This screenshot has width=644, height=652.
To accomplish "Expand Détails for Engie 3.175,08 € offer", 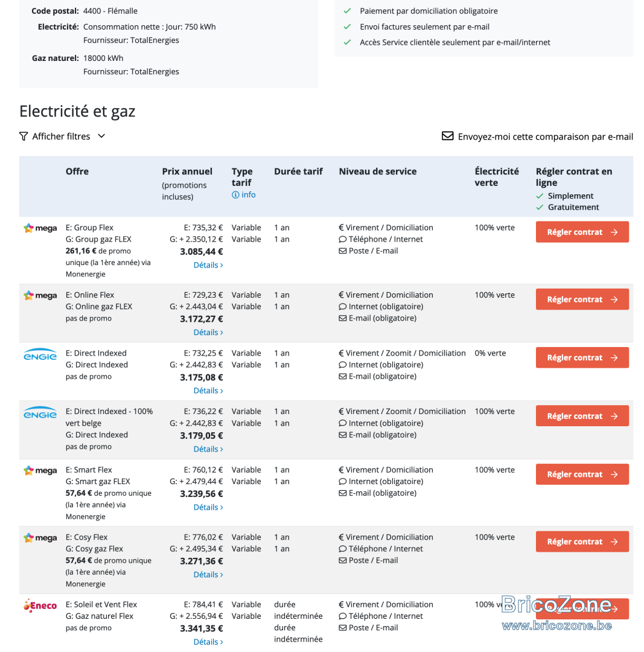I will (x=208, y=391).
